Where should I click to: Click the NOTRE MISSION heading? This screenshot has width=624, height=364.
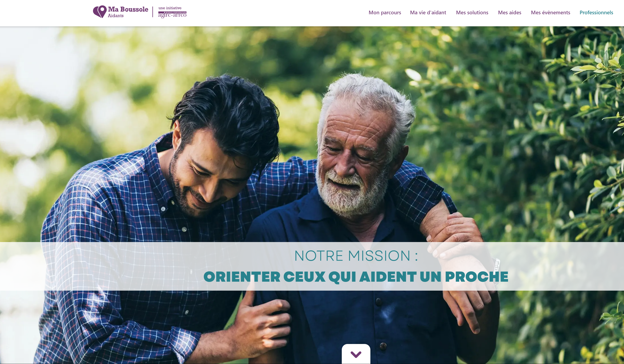[x=356, y=256]
